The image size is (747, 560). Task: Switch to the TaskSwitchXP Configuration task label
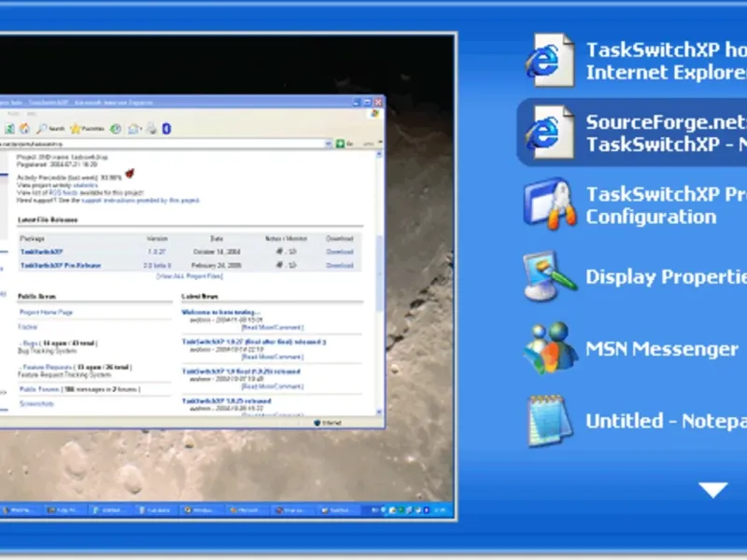point(666,205)
